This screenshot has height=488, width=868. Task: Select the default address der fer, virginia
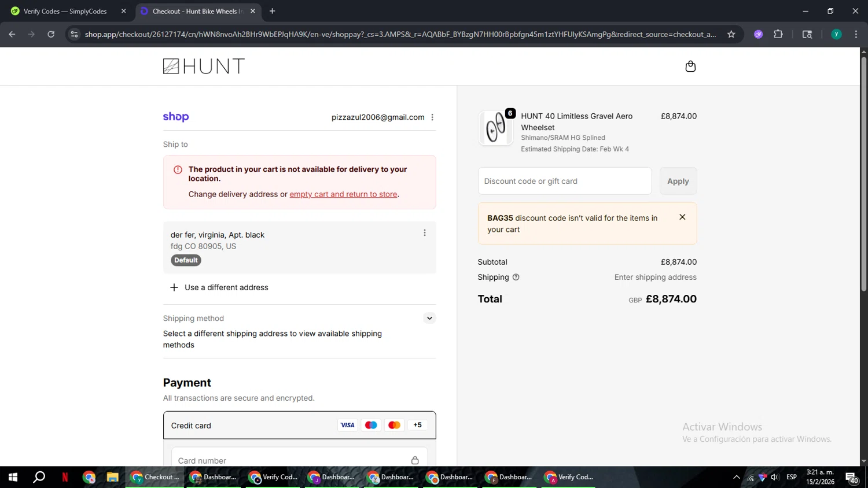click(299, 247)
